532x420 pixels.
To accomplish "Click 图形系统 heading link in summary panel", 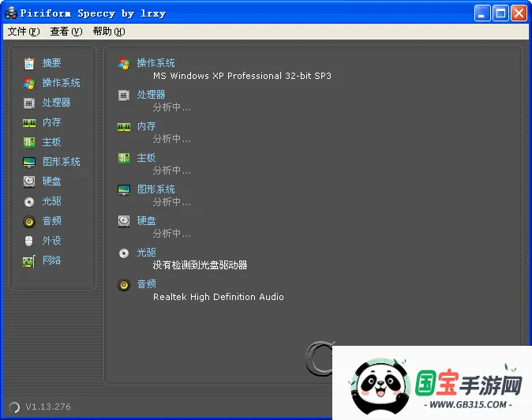I will coord(155,189).
